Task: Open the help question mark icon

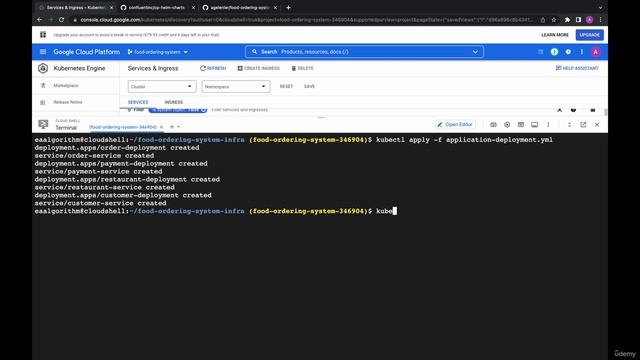Action: (x=568, y=52)
